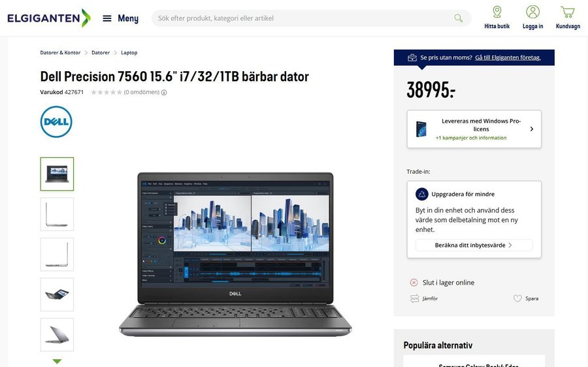Viewport: 588px width, 367px height.
Task: Click the Elgiganten logo
Action: tap(49, 18)
